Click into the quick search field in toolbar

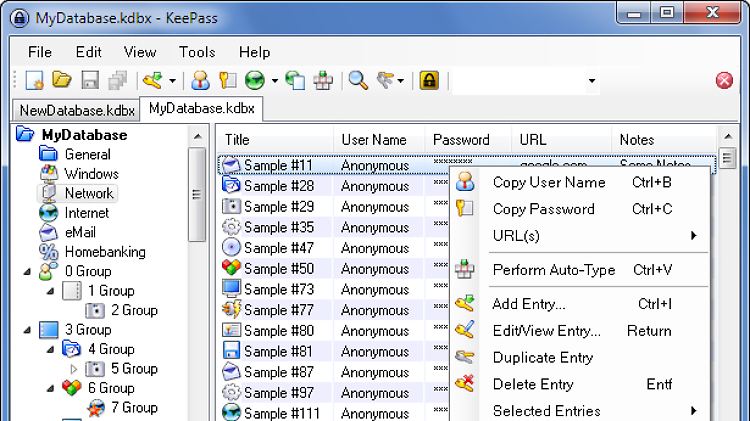[x=518, y=80]
